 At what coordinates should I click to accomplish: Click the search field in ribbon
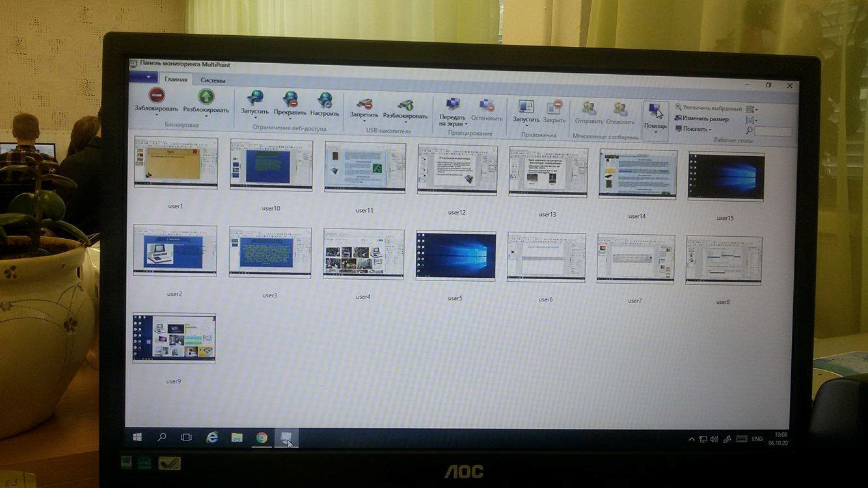point(773,131)
